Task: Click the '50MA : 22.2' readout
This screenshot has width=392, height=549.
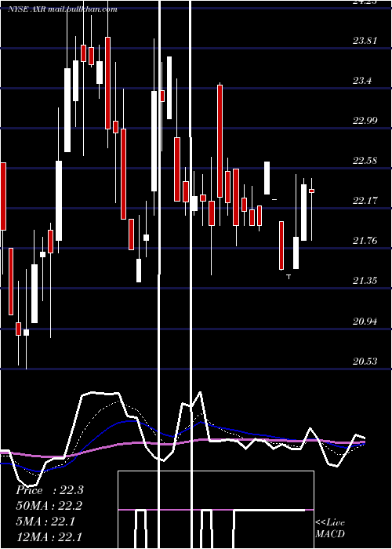Action: point(49,506)
